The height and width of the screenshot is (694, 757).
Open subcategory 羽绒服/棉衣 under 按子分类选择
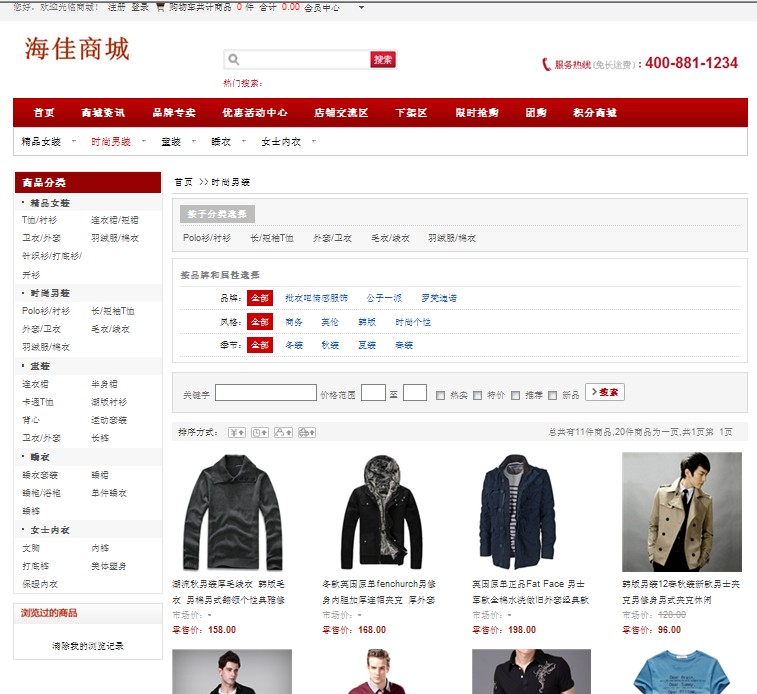click(x=452, y=238)
